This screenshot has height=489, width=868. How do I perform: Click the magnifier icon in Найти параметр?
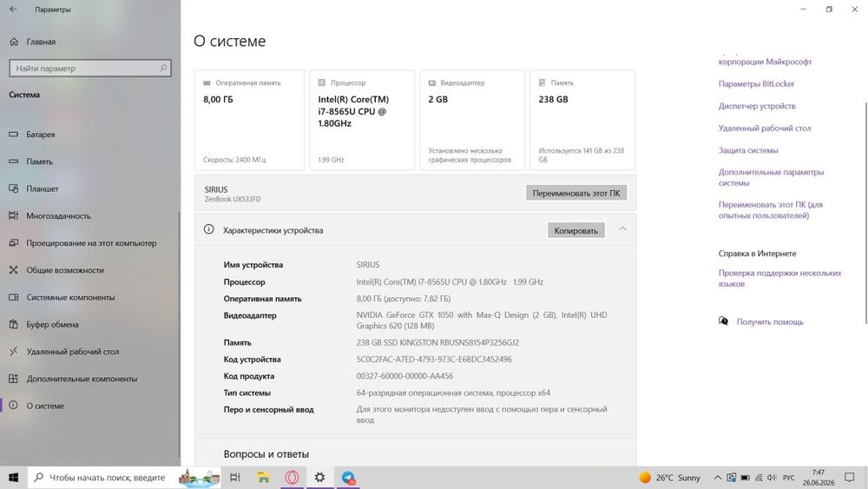(163, 68)
